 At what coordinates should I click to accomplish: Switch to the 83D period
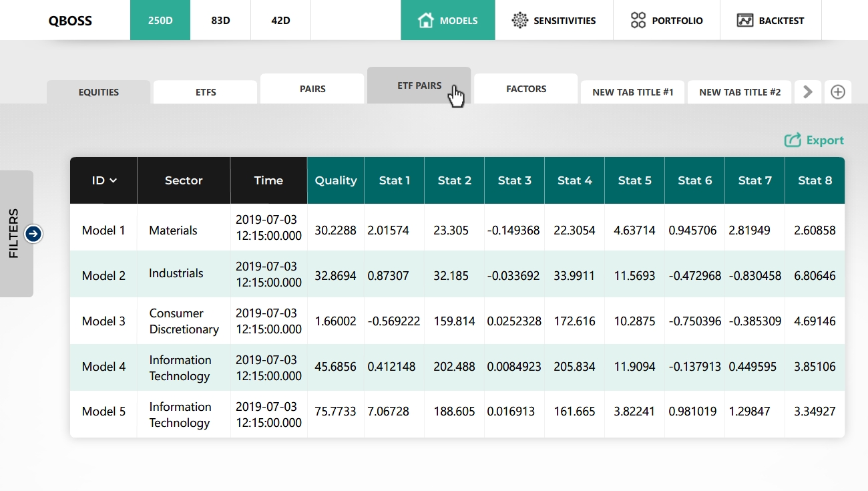[220, 20]
